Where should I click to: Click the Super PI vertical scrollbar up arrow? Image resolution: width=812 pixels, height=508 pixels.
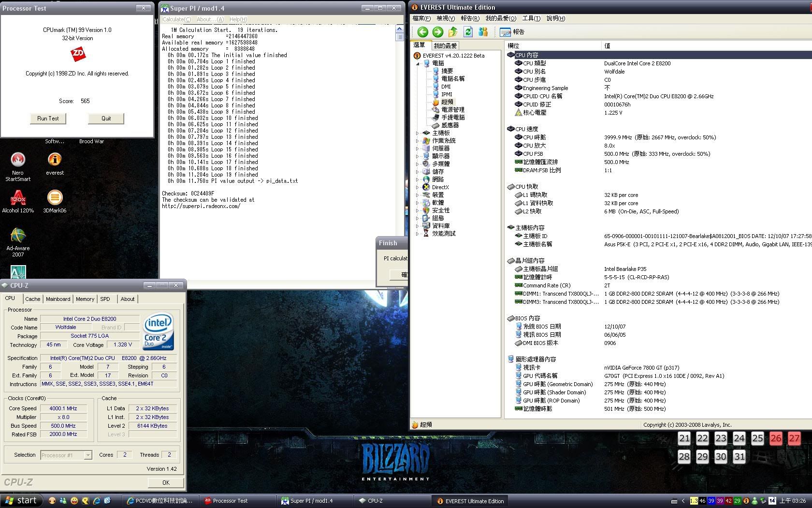[x=399, y=30]
